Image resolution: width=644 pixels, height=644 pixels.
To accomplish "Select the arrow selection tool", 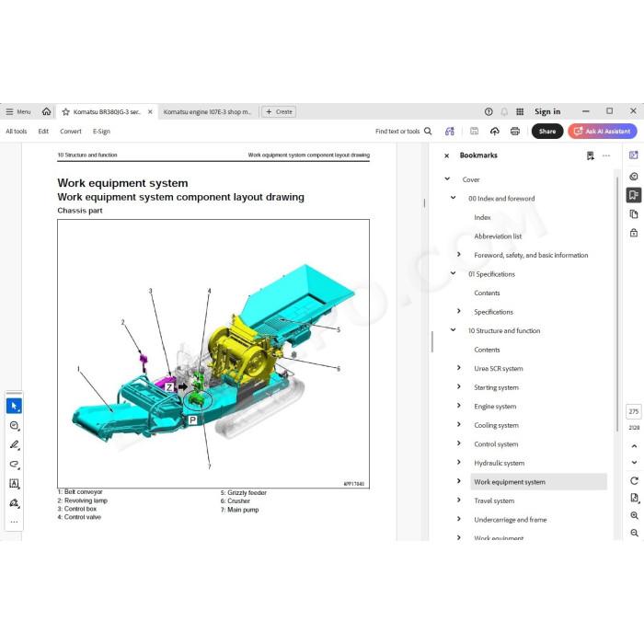I will 14,406.
